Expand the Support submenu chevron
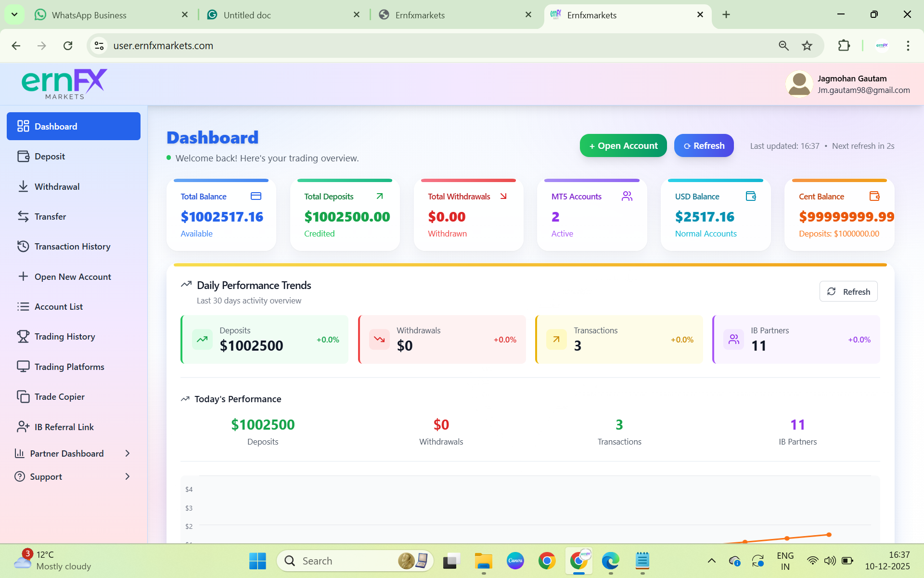This screenshot has height=578, width=924. (x=128, y=476)
